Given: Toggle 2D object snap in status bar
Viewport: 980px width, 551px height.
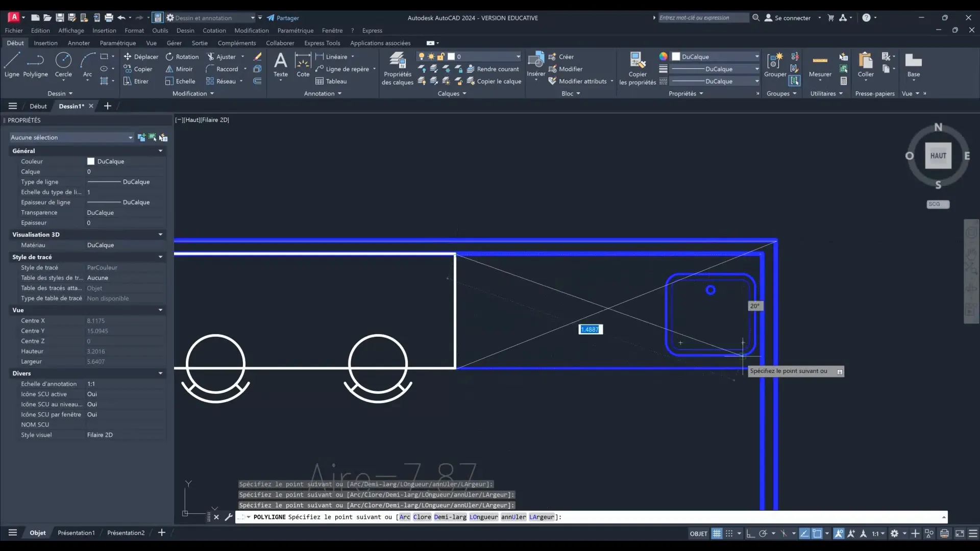Looking at the screenshot, I should coord(817,533).
